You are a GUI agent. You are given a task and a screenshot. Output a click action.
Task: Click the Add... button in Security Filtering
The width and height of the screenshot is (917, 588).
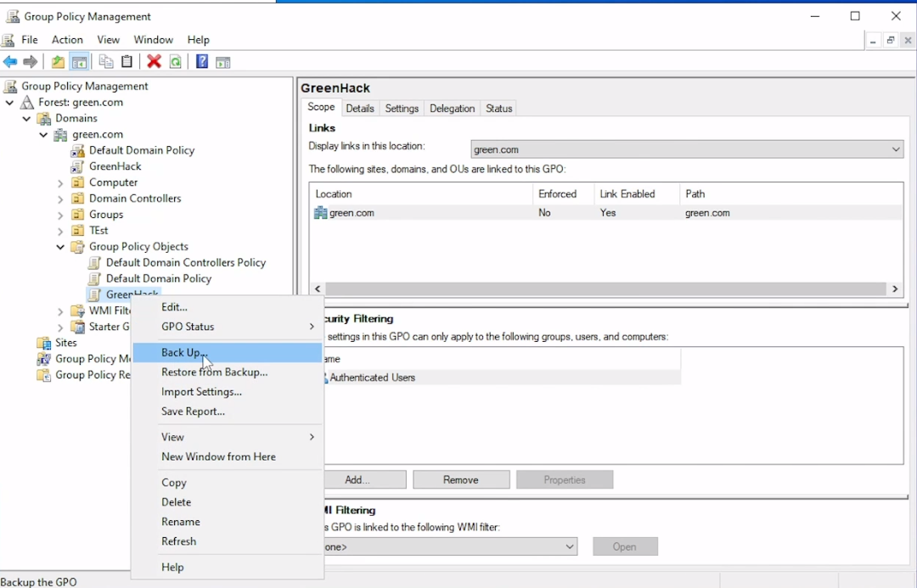(x=365, y=480)
